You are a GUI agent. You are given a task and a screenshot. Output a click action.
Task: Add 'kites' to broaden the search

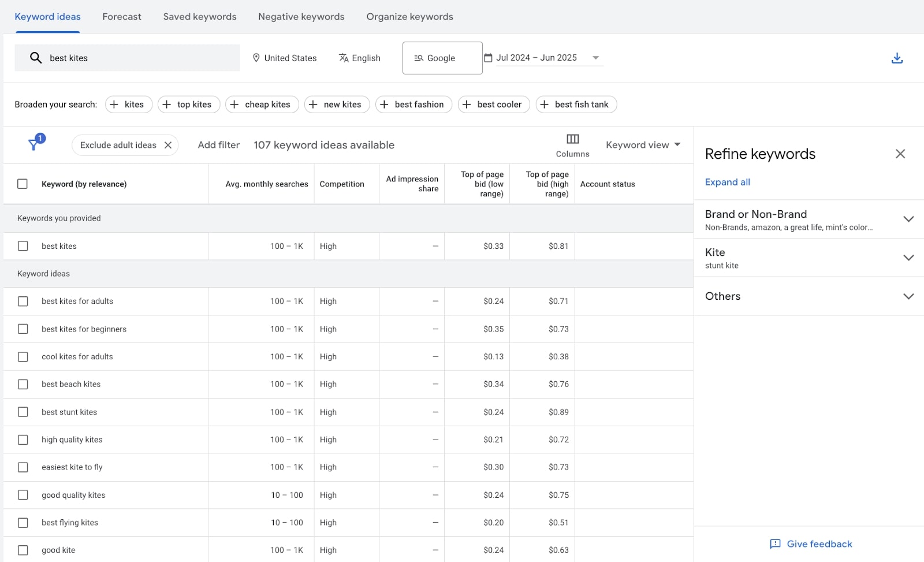point(128,105)
